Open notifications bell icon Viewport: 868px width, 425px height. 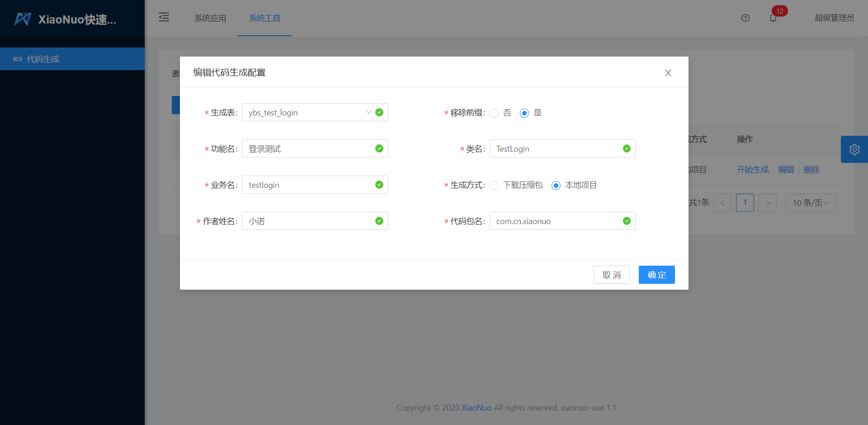[x=773, y=18]
